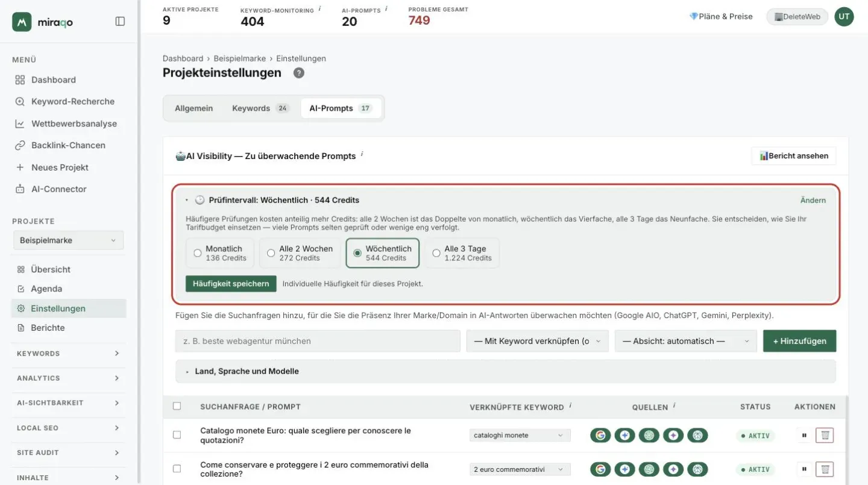Toggle Google source for 'Catalogo monete Euro' prompt

tap(600, 435)
